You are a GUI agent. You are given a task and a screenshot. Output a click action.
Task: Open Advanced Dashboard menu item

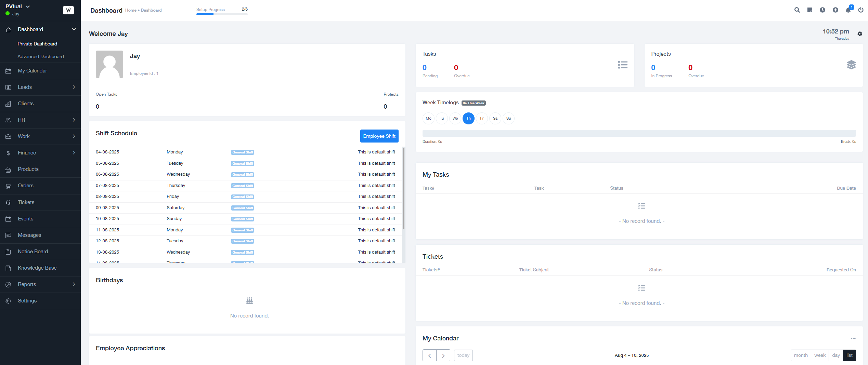click(40, 56)
